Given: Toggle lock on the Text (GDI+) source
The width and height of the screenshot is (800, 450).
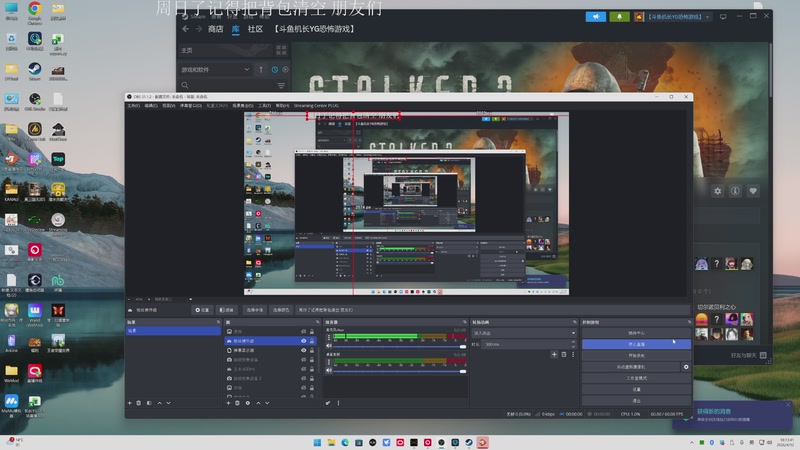Looking at the screenshot, I should [312, 369].
